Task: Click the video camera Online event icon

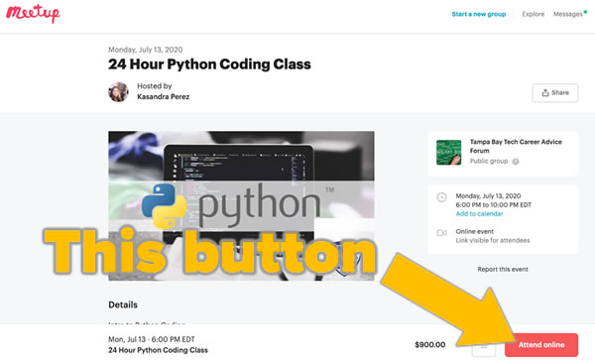Action: click(441, 233)
